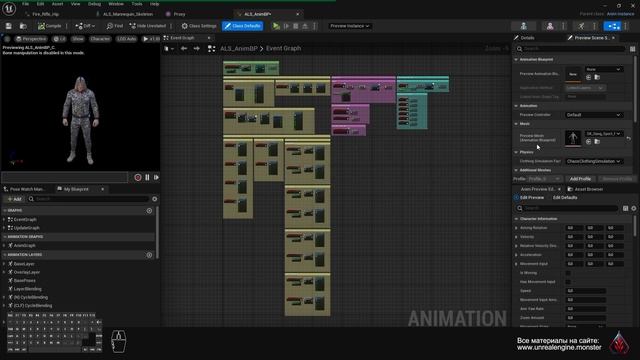This screenshot has height=360, width=640.
Task: Click the record button under the viewport
Action: 138,178
